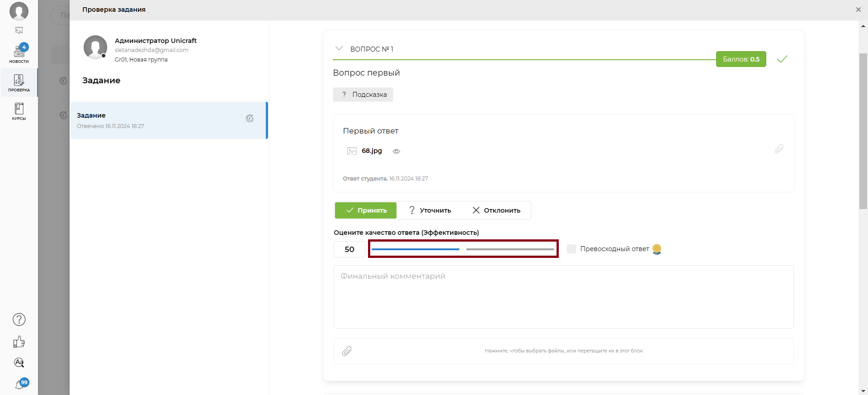Viewport: 868px width, 395px height.
Task: Click the file drop zone to select files
Action: (564, 351)
